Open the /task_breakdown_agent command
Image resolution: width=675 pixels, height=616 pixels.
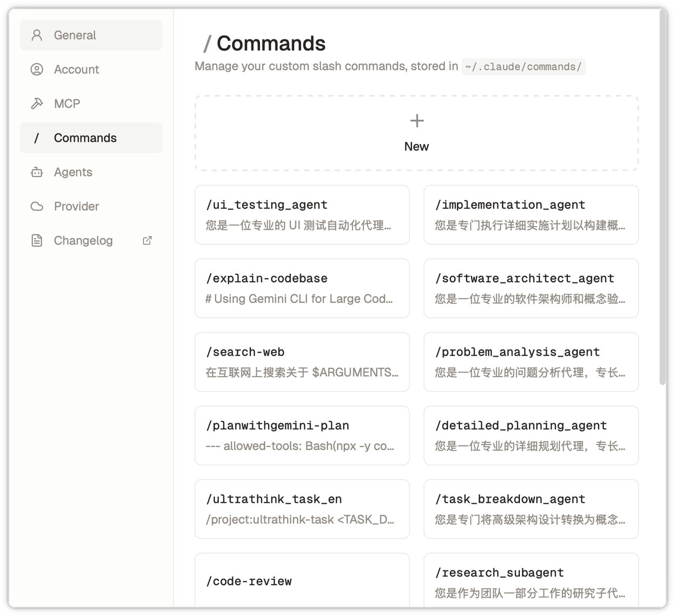point(531,509)
